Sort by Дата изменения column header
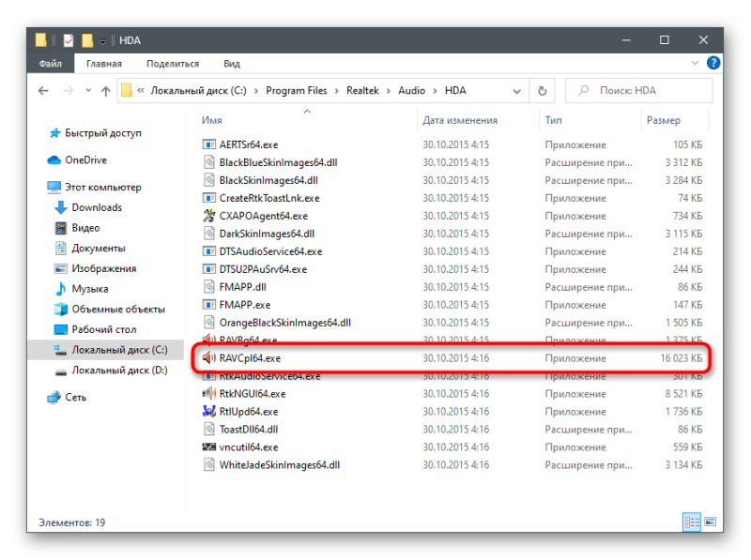The width and height of the screenshot is (751, 560). click(x=460, y=120)
